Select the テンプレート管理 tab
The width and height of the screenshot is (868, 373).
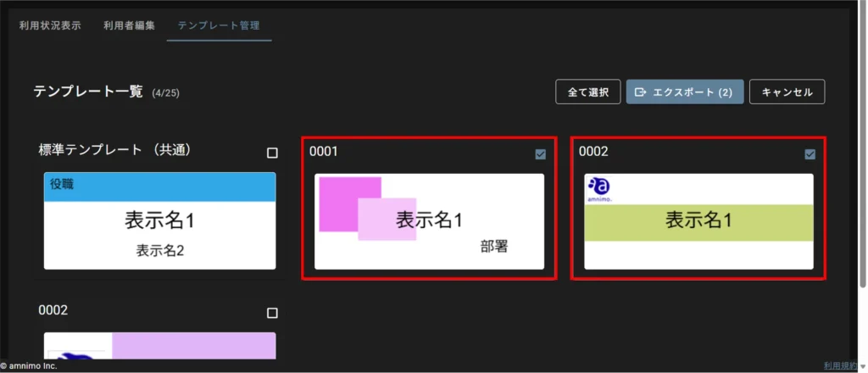tap(219, 25)
